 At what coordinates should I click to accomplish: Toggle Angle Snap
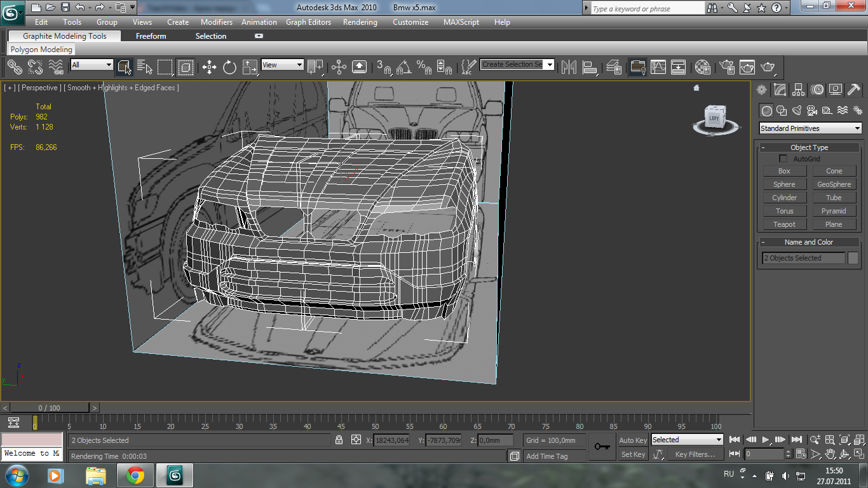click(403, 66)
